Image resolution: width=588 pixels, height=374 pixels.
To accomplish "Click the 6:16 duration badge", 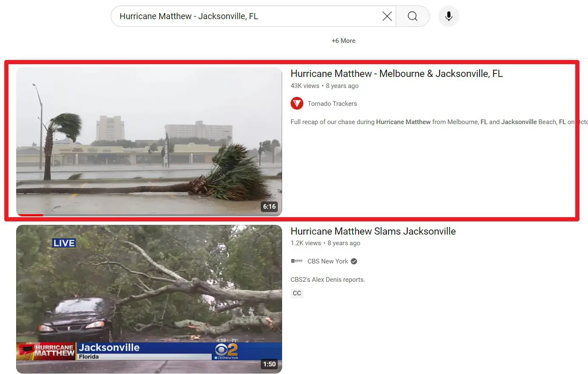I will tap(269, 207).
